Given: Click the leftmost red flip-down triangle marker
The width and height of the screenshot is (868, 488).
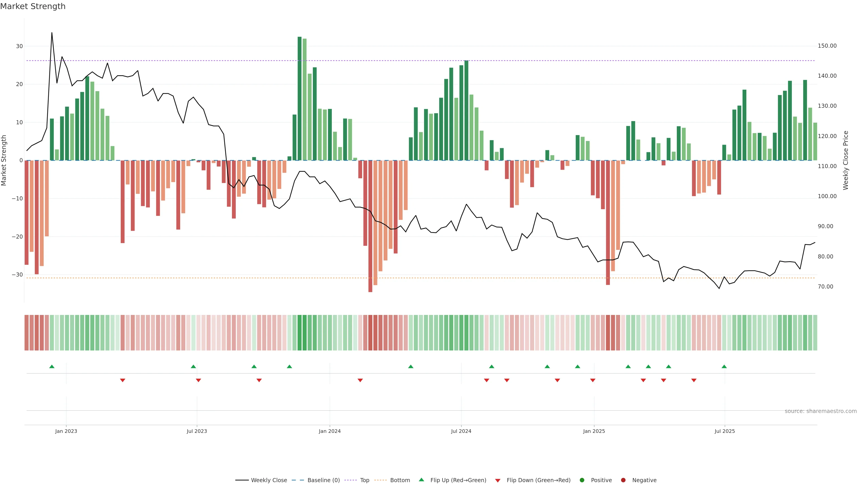Looking at the screenshot, I should click(123, 380).
